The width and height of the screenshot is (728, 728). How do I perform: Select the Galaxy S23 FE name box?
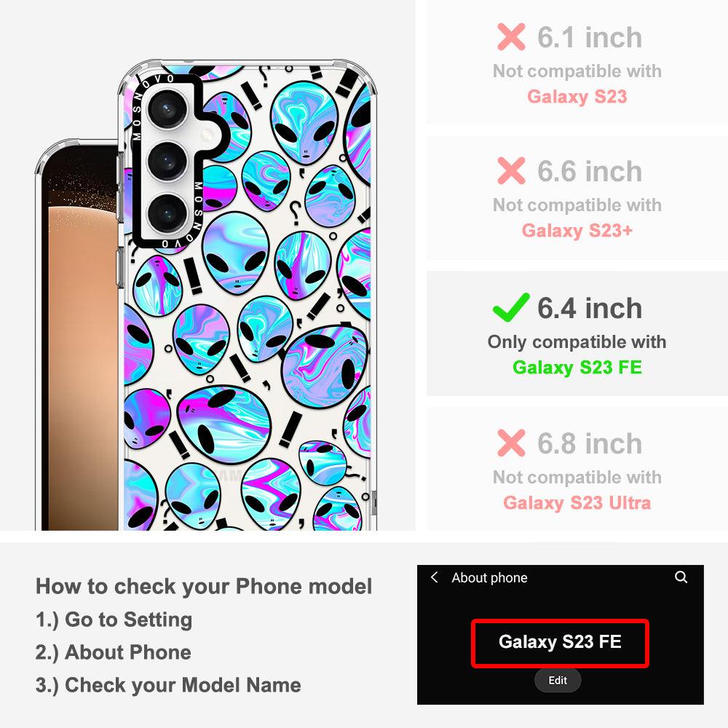[560, 643]
